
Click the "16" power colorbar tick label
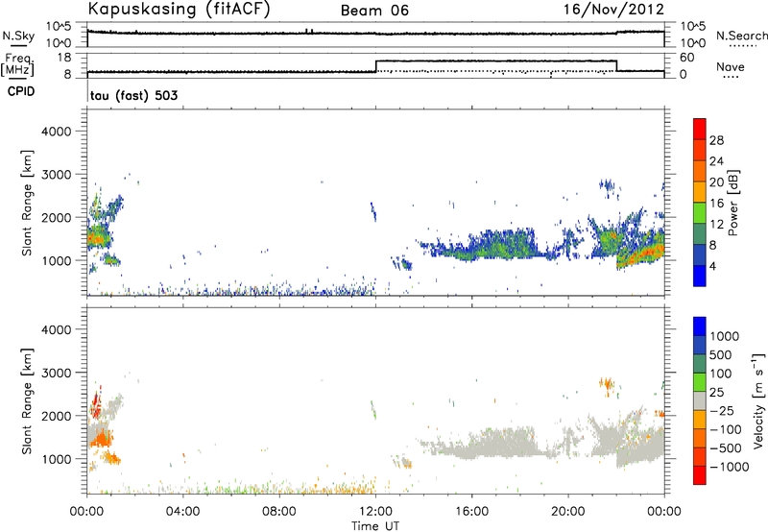point(716,204)
